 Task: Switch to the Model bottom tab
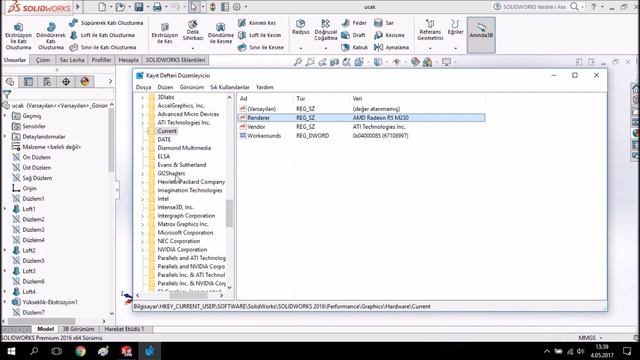pos(45,329)
